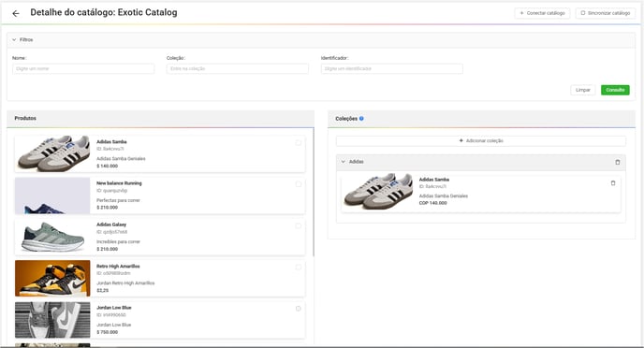Open the Adidas Samba thumbnail in the collection
The width and height of the screenshot is (644, 348).
point(378,191)
